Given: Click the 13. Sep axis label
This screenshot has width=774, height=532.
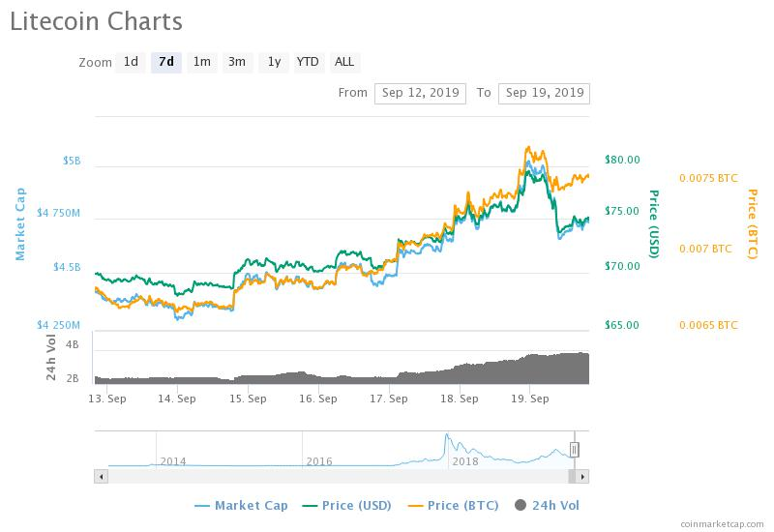Looking at the screenshot, I should 107,399.
